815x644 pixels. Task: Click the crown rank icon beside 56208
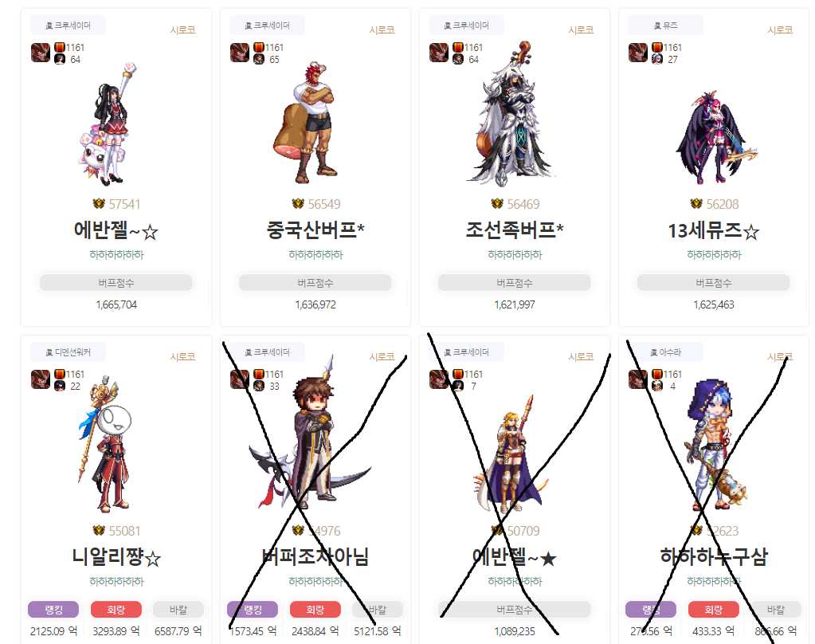coord(696,203)
